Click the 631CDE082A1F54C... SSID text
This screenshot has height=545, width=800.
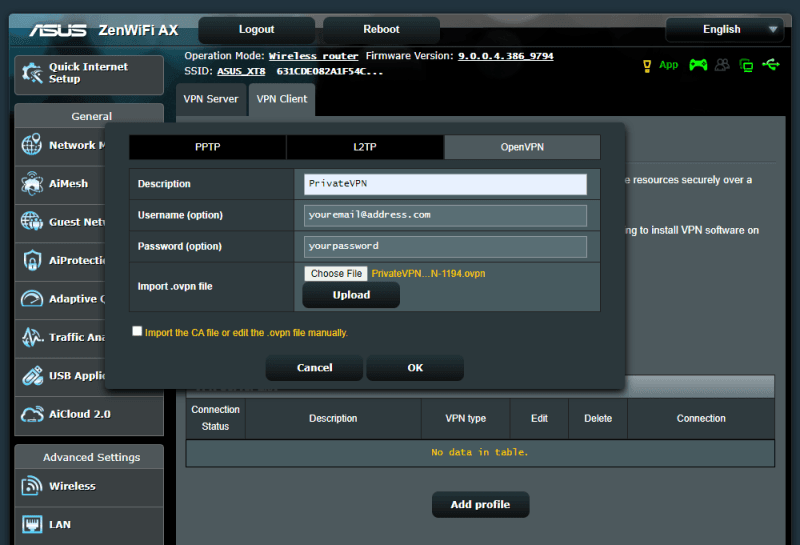click(330, 71)
